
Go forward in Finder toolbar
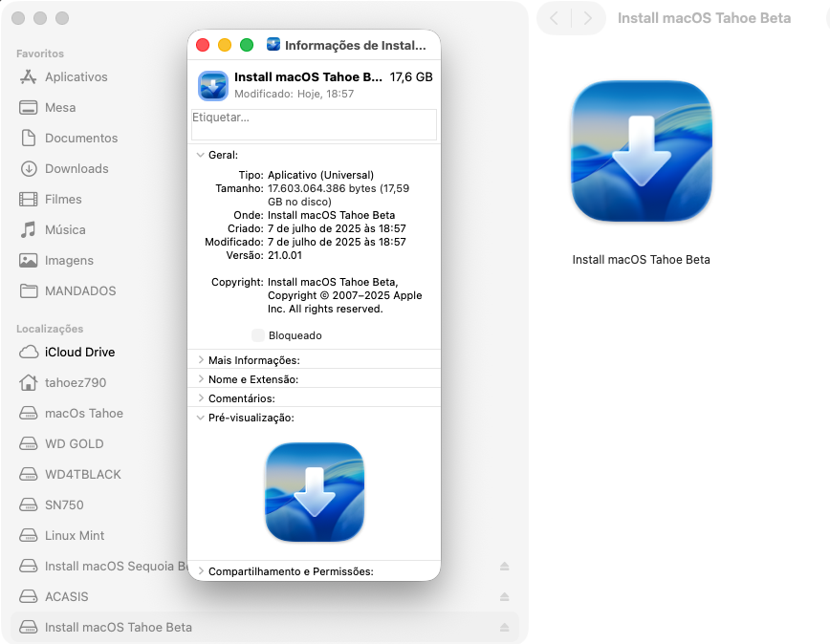[587, 18]
